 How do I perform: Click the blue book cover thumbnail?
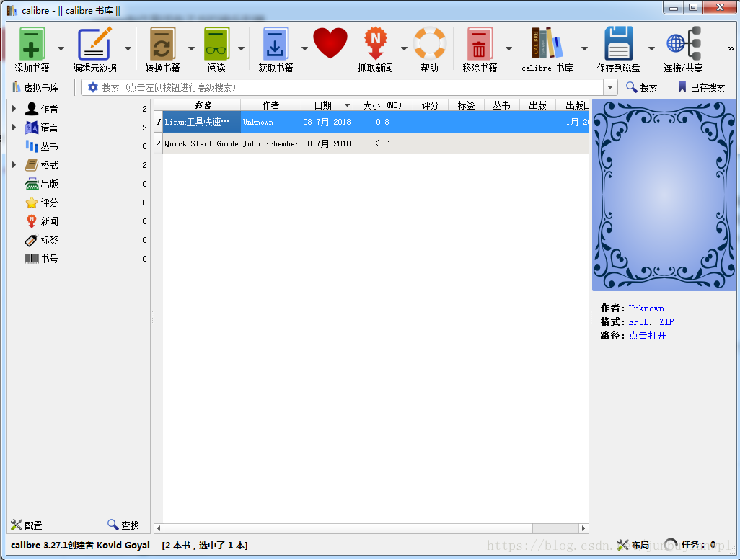664,195
